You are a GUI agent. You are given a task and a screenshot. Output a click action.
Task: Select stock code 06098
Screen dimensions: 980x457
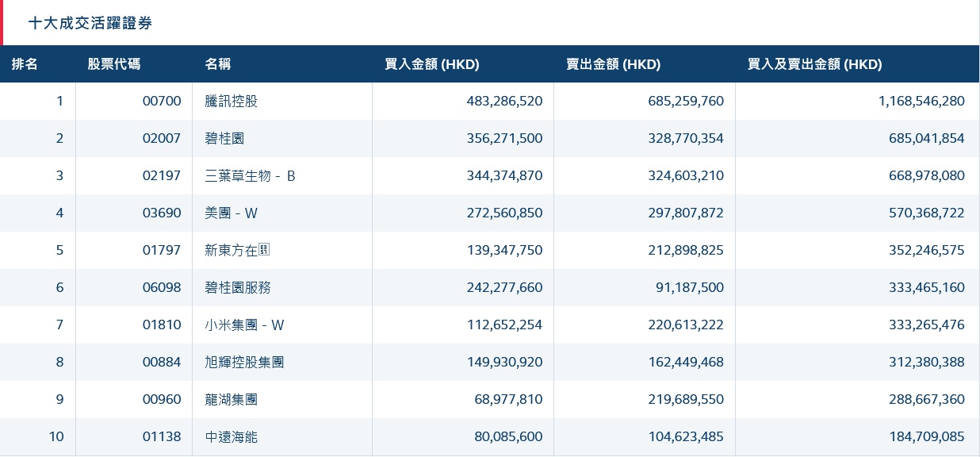click(162, 288)
